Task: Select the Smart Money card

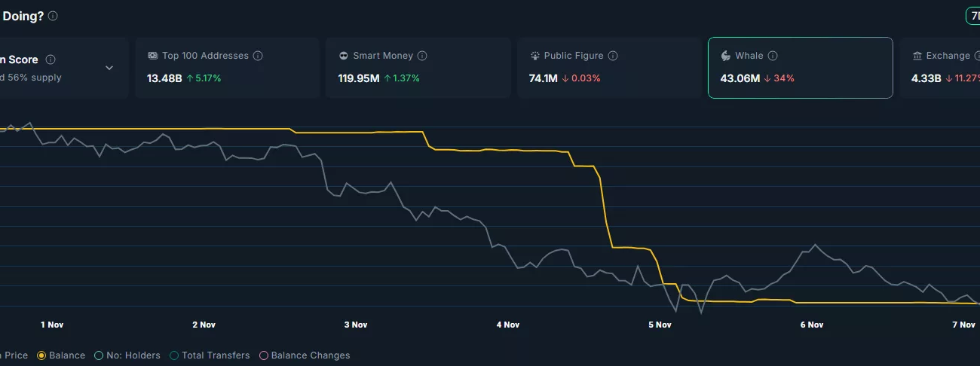Action: tap(418, 68)
